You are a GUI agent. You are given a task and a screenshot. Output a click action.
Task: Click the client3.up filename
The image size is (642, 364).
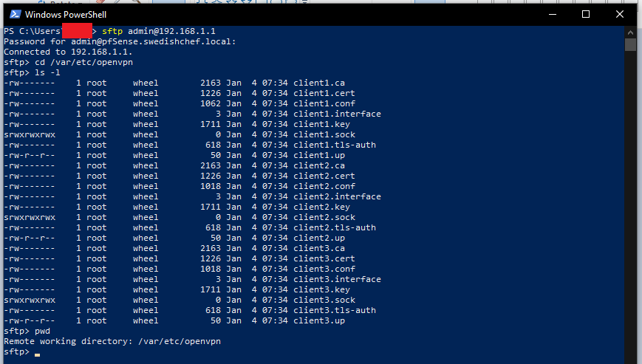(x=319, y=320)
